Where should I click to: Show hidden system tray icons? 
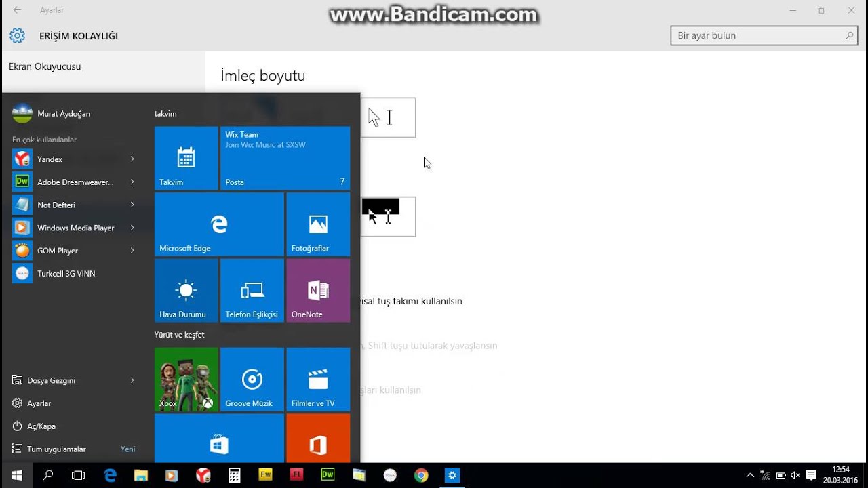click(x=750, y=476)
